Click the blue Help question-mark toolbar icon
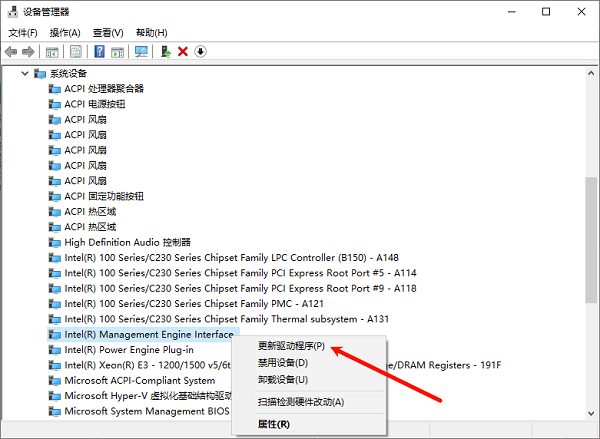Image resolution: width=600 pixels, height=439 pixels. click(x=100, y=51)
